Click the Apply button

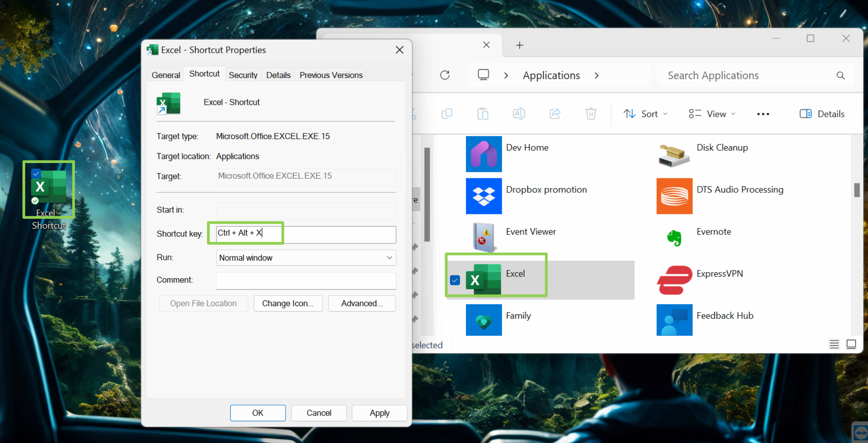pos(379,413)
